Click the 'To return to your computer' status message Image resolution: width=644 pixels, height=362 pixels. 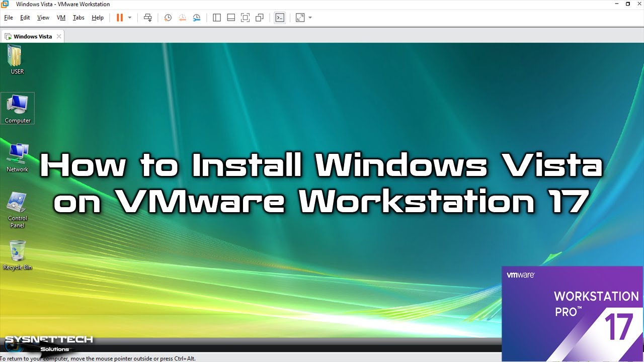pos(98,358)
